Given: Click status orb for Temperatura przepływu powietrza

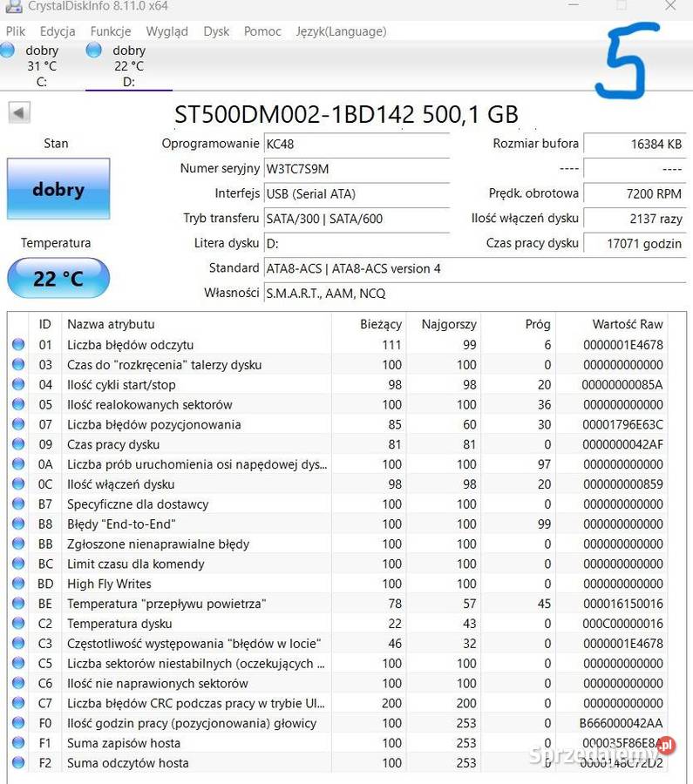Looking at the screenshot, I should tap(18, 603).
